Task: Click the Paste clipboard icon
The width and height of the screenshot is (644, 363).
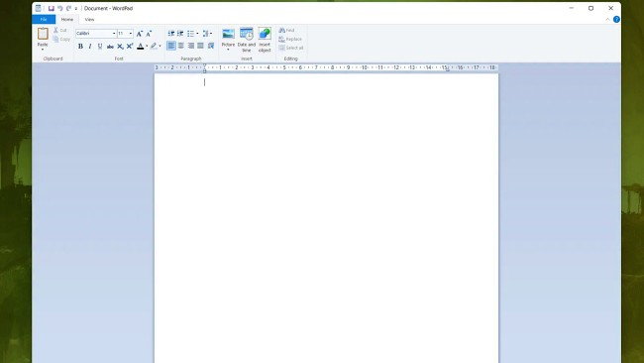Action: click(43, 34)
